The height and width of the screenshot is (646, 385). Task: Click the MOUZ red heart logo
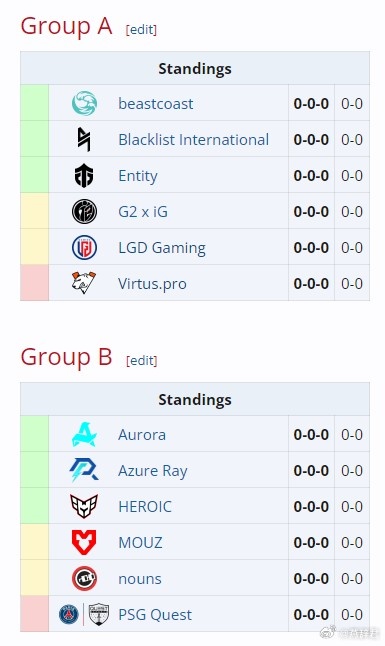pyautogui.click(x=84, y=542)
